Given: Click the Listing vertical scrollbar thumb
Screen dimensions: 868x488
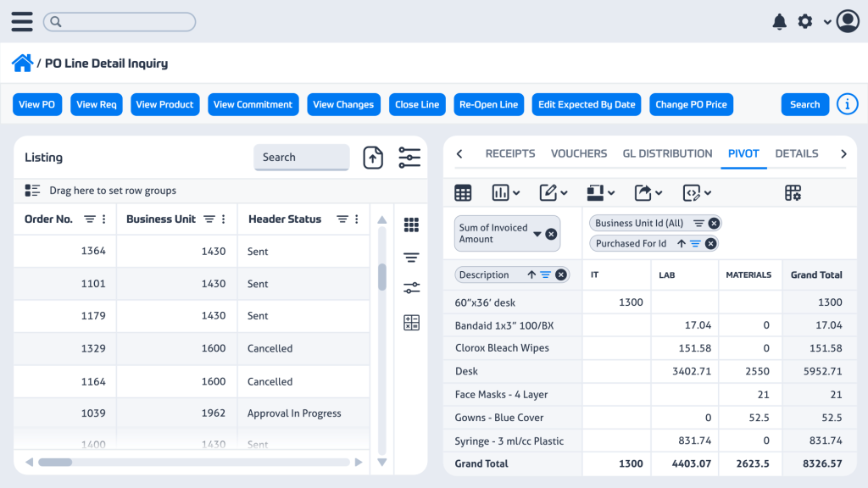Looking at the screenshot, I should 382,277.
